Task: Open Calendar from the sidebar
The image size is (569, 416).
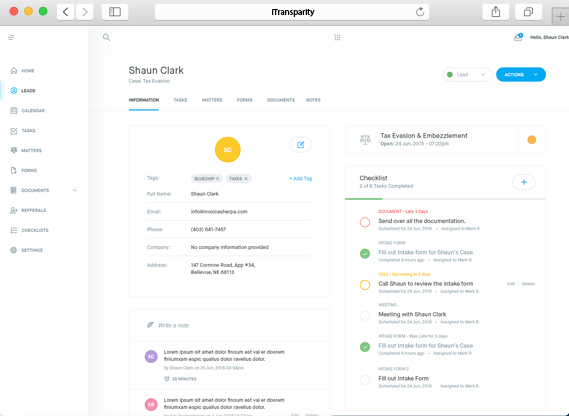Action: click(28, 111)
